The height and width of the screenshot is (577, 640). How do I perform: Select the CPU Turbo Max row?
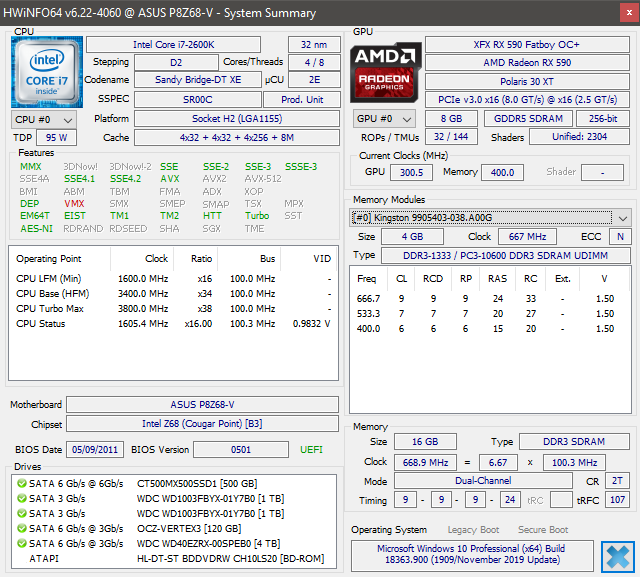click(173, 308)
